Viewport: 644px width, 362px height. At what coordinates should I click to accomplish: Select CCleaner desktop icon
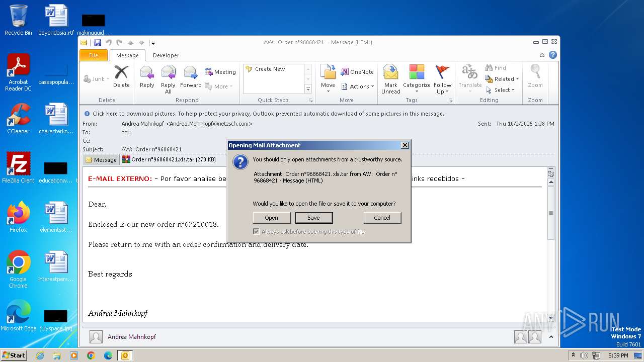(18, 119)
